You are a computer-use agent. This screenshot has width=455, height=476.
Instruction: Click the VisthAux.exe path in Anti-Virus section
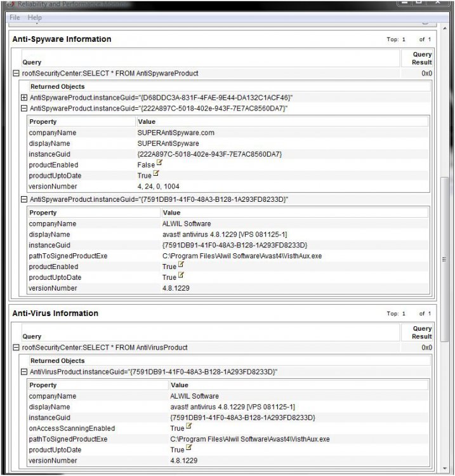point(250,439)
